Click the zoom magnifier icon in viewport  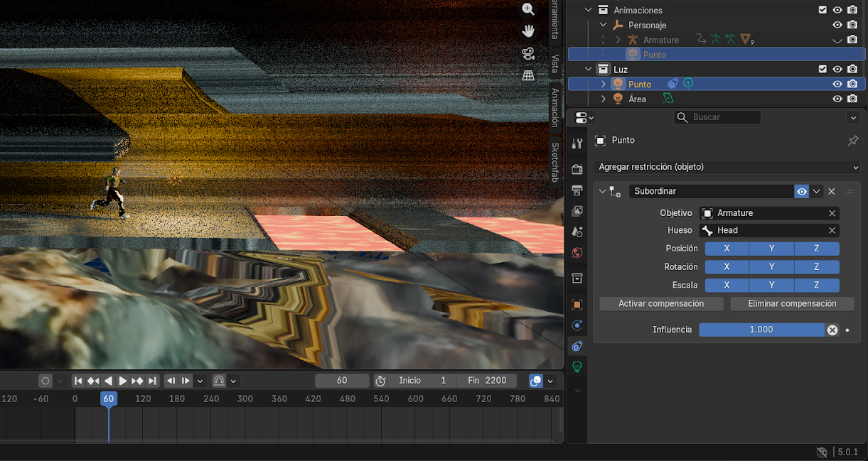(x=528, y=9)
